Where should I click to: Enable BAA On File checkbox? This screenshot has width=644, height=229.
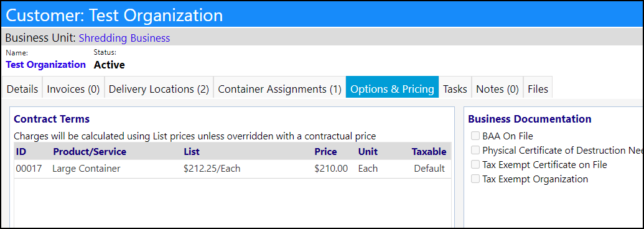click(475, 136)
